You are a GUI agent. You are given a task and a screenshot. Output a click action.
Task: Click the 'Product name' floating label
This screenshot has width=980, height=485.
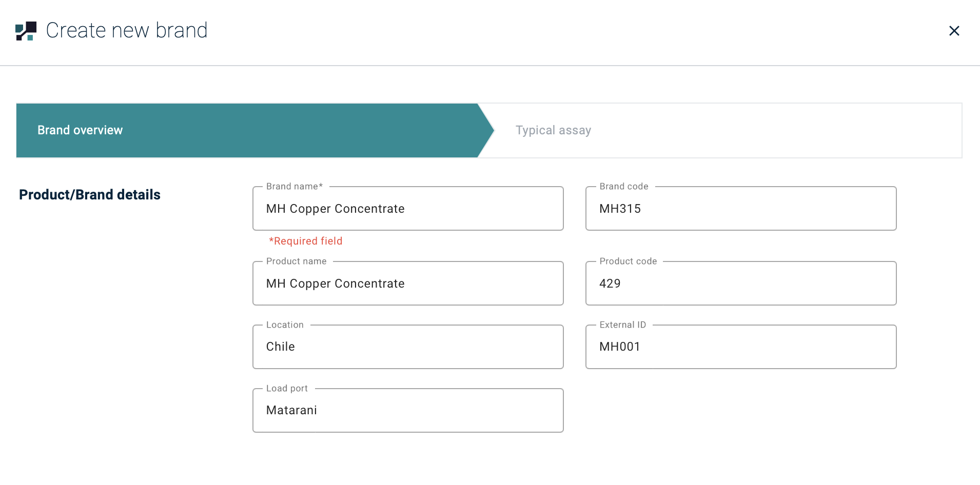pos(296,261)
